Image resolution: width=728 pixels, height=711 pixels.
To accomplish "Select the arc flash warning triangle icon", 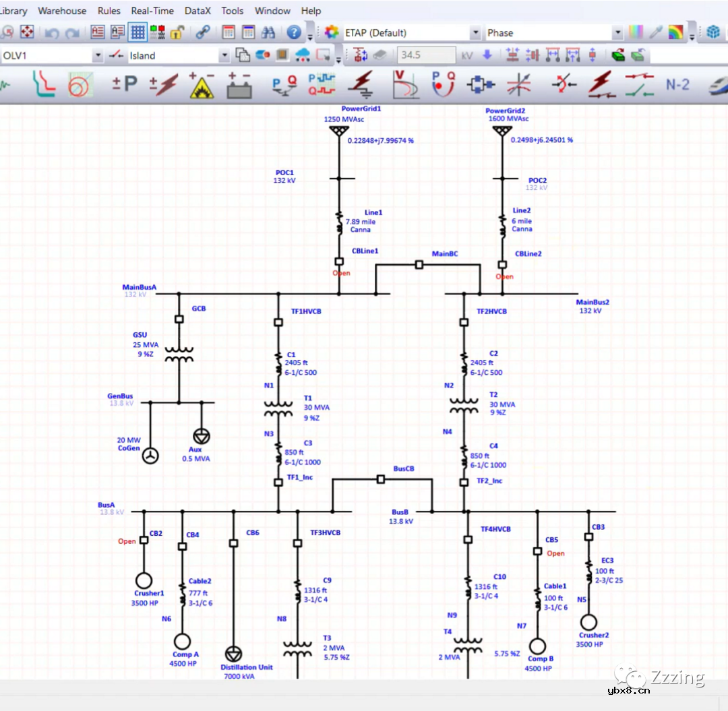I will [x=202, y=84].
